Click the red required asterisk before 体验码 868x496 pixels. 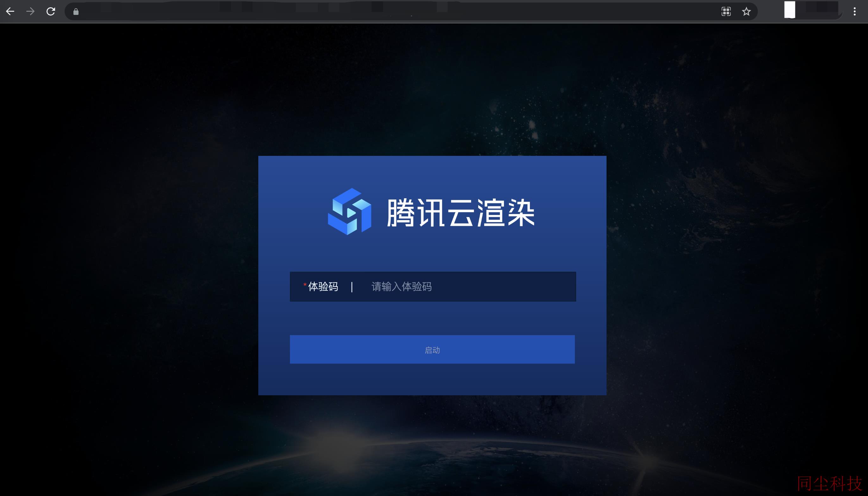pyautogui.click(x=305, y=285)
